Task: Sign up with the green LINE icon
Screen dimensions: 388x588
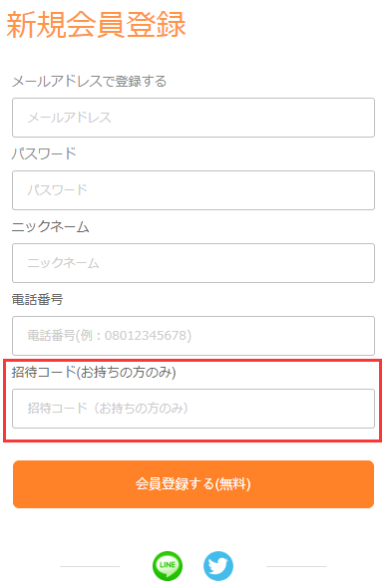Action: pyautogui.click(x=168, y=566)
